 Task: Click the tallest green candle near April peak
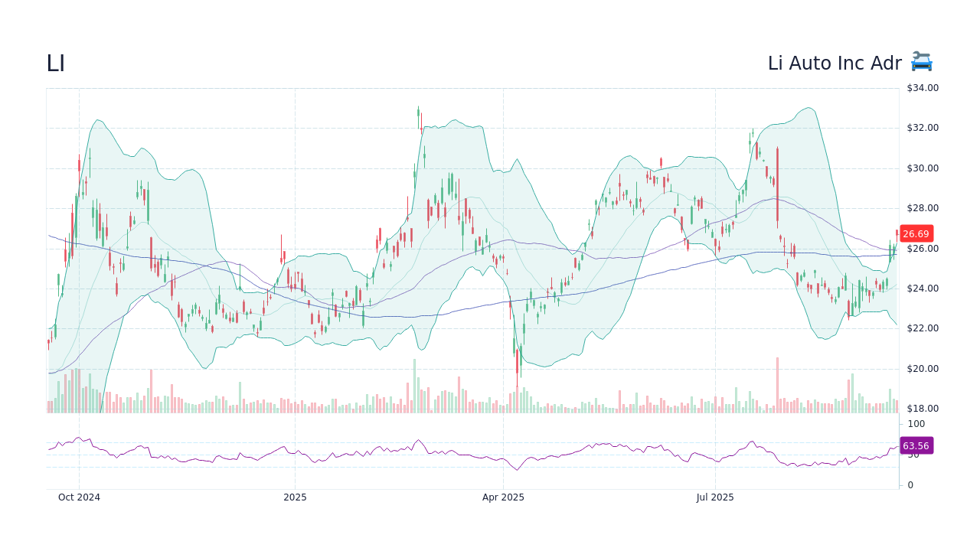click(x=419, y=115)
